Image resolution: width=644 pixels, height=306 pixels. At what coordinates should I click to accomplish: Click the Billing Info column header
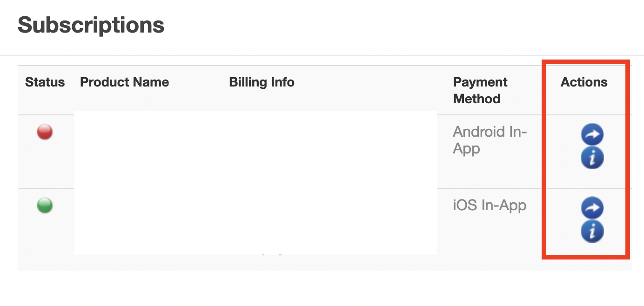tap(262, 82)
